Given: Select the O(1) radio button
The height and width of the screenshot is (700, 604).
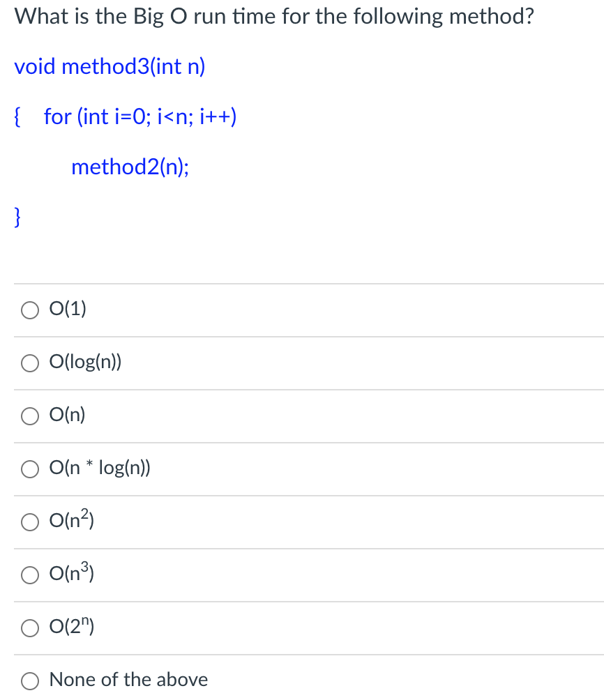Looking at the screenshot, I should [30, 310].
